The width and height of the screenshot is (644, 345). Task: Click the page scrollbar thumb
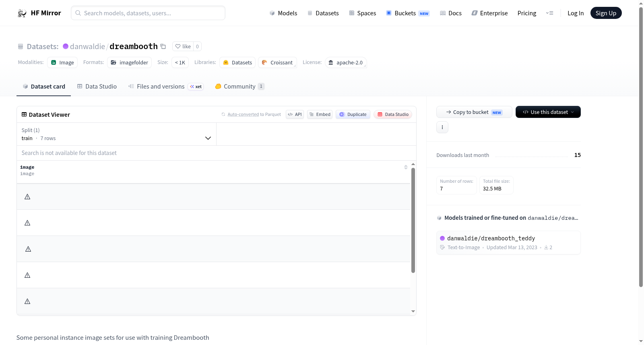(x=641, y=147)
